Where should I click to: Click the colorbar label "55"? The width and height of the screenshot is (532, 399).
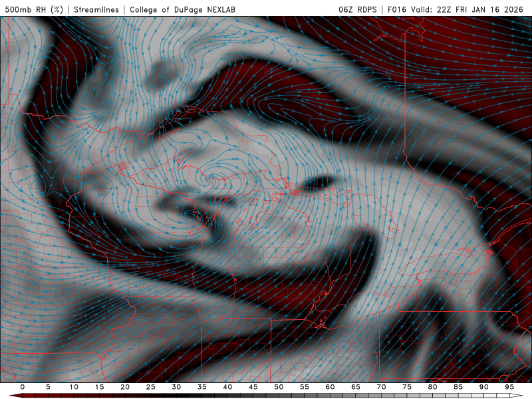click(305, 387)
